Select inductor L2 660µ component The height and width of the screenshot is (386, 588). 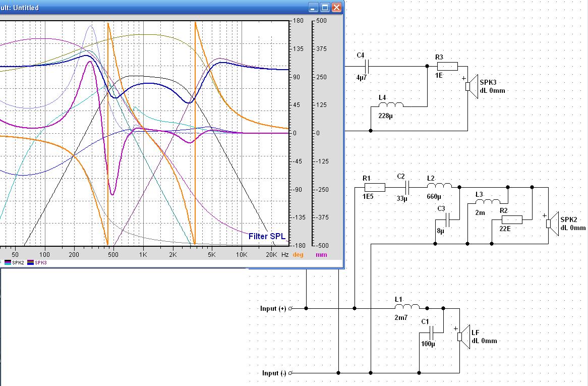pos(439,185)
